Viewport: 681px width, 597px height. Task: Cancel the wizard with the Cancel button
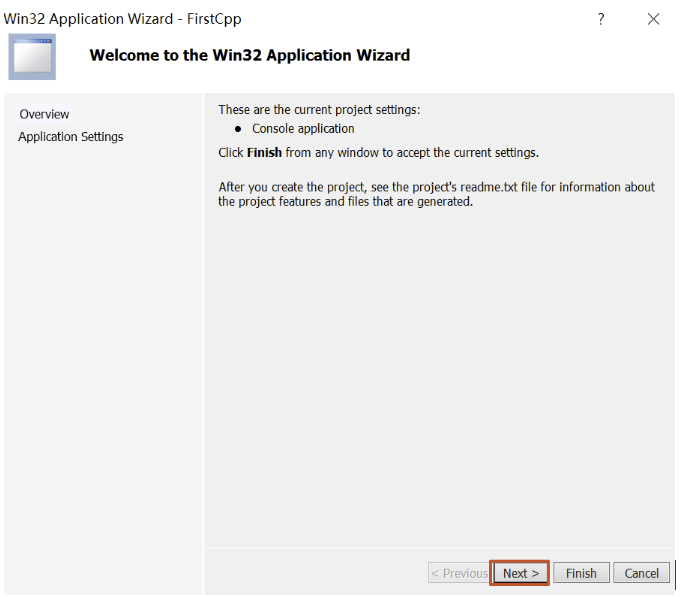[x=641, y=573]
